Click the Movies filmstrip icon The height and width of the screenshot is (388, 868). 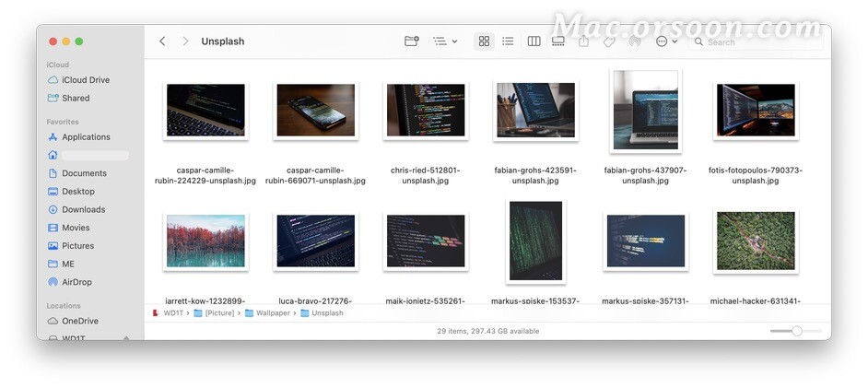53,228
